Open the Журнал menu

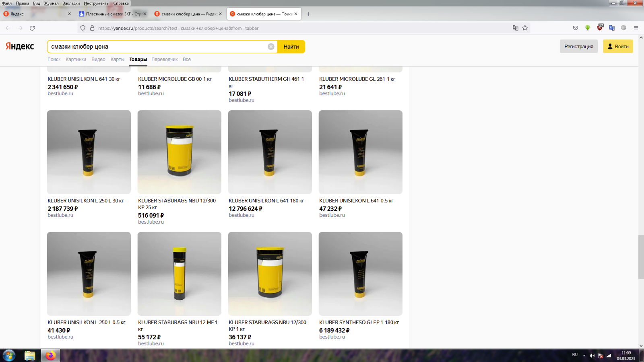click(x=51, y=3)
